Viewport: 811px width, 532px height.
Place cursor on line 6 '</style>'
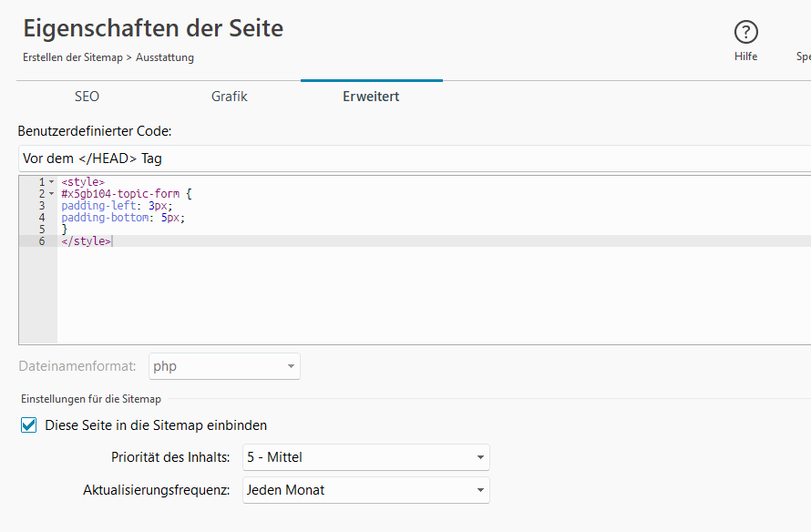pyautogui.click(x=86, y=240)
